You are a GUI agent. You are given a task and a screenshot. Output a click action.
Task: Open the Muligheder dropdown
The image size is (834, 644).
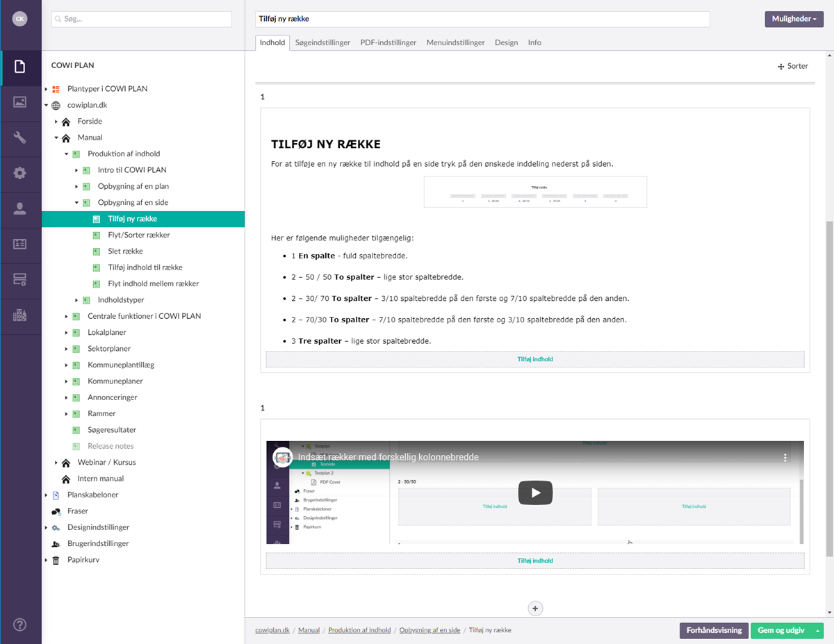pyautogui.click(x=794, y=19)
